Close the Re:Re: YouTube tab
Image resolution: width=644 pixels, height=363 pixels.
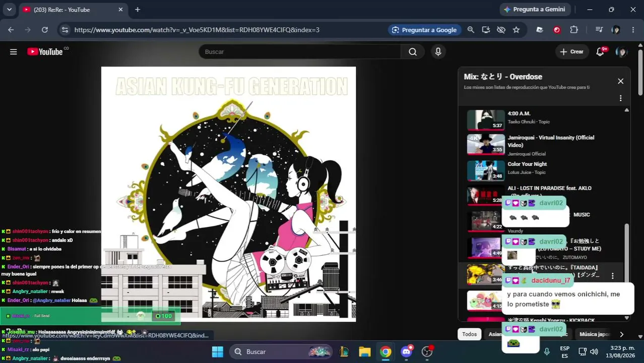coord(120,10)
